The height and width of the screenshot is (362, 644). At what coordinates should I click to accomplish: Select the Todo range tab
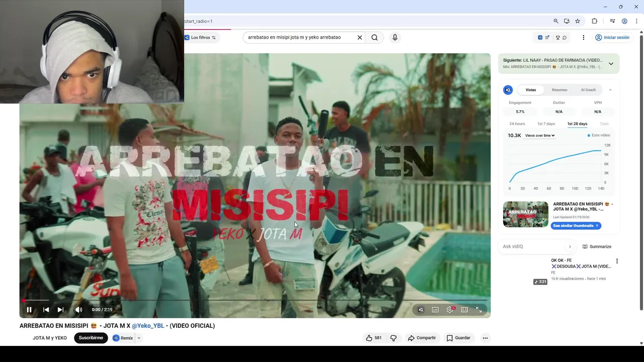coord(604,124)
